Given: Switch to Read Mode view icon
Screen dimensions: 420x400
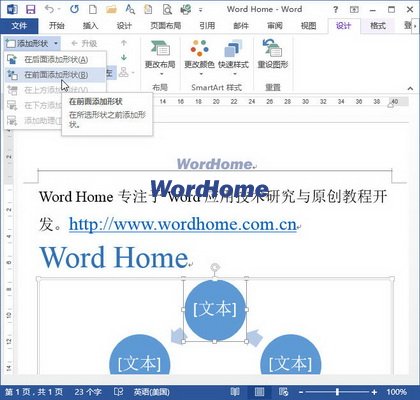Looking at the screenshot, I should click(x=235, y=392).
